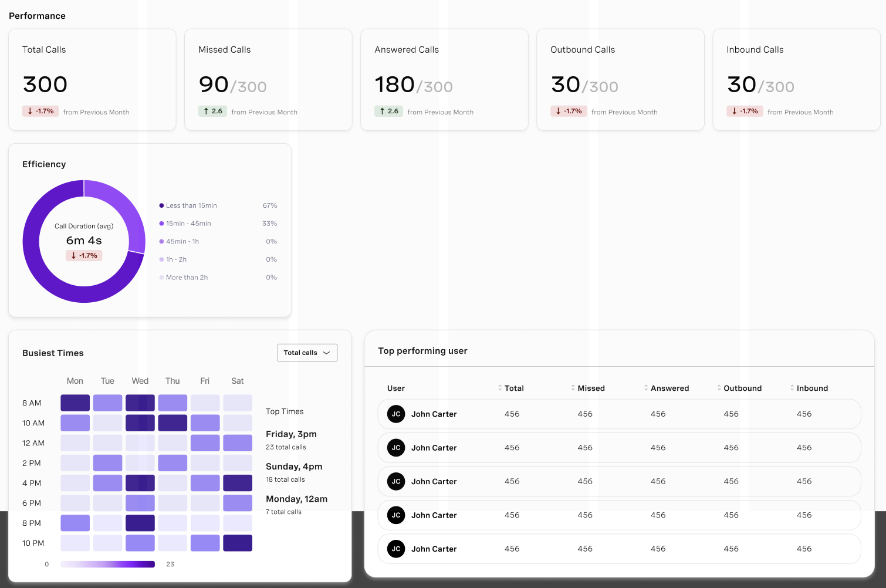
Task: Open the Answered Calls stat card
Action: coord(444,80)
